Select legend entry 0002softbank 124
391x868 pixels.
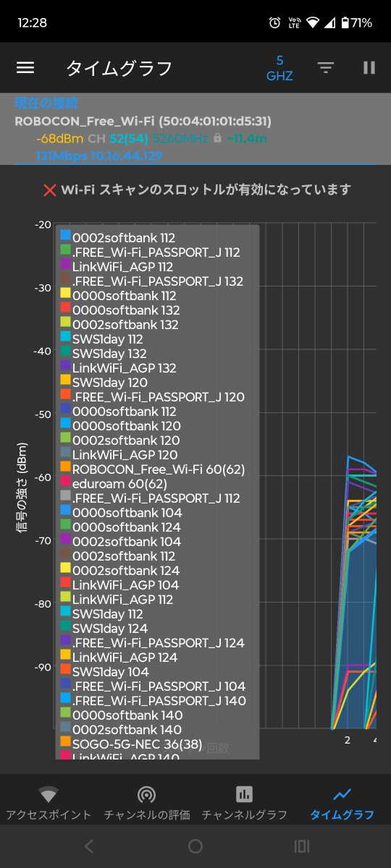click(x=122, y=570)
